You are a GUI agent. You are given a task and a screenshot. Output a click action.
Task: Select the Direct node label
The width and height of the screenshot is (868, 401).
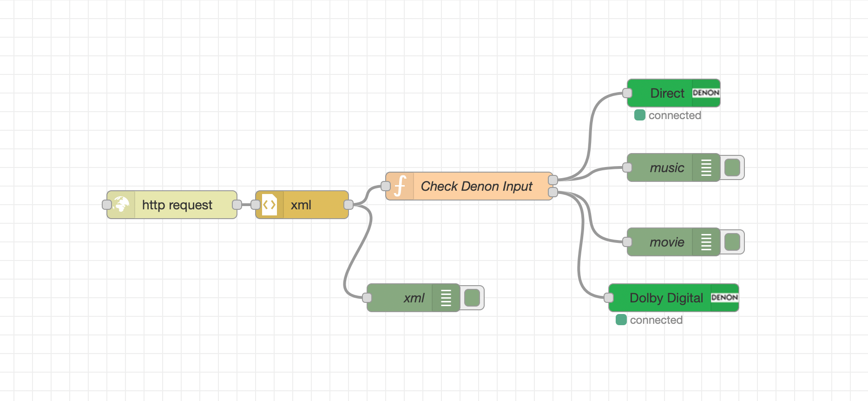point(667,93)
